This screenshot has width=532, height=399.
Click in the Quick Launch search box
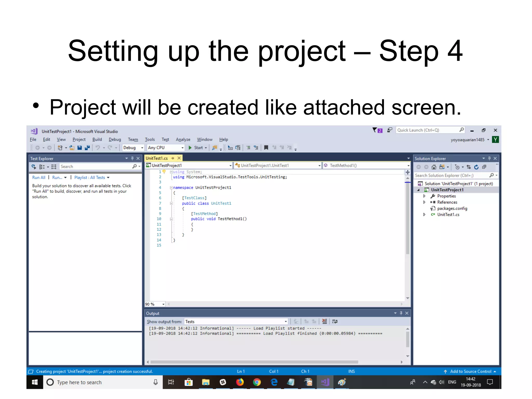(430, 130)
